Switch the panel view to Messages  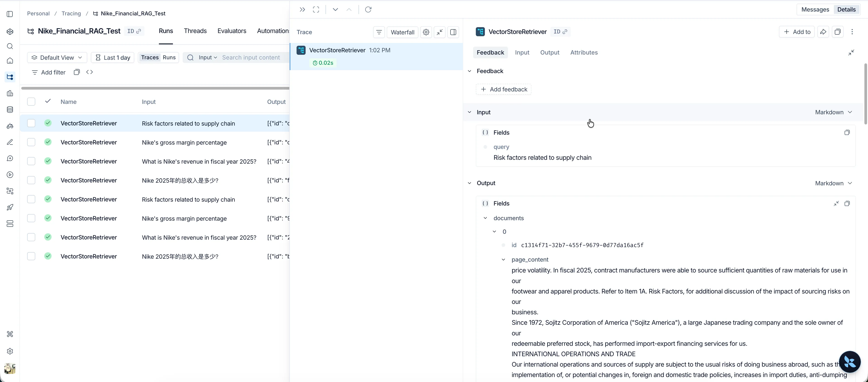[815, 10]
